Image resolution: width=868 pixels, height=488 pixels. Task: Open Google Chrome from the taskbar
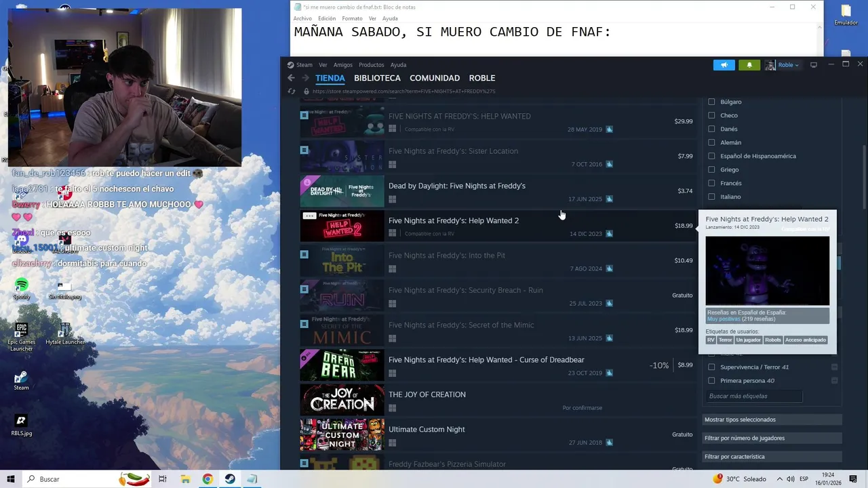coord(208,479)
